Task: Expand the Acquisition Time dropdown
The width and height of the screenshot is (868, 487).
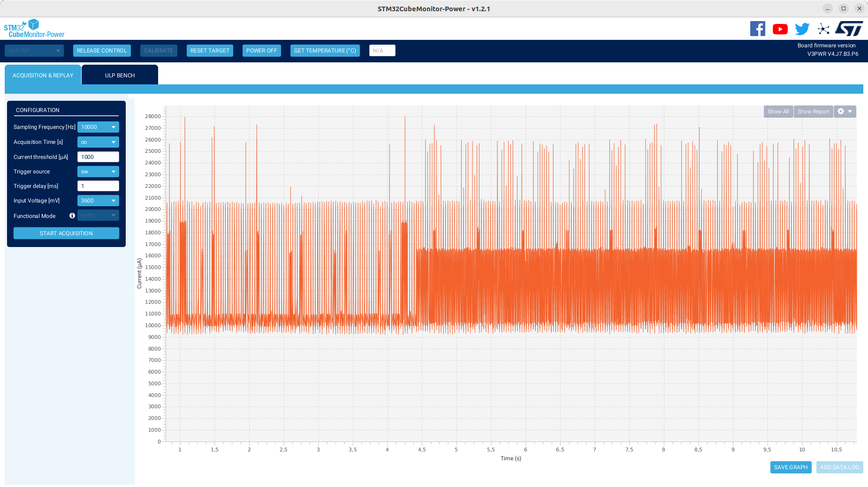Action: (98, 142)
